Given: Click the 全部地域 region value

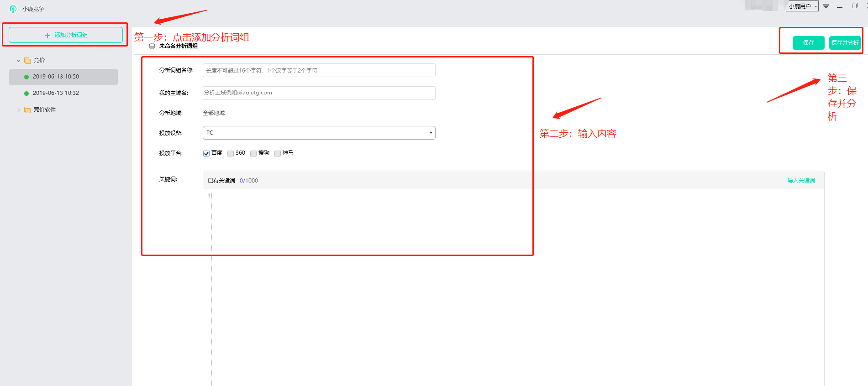Looking at the screenshot, I should coord(214,113).
